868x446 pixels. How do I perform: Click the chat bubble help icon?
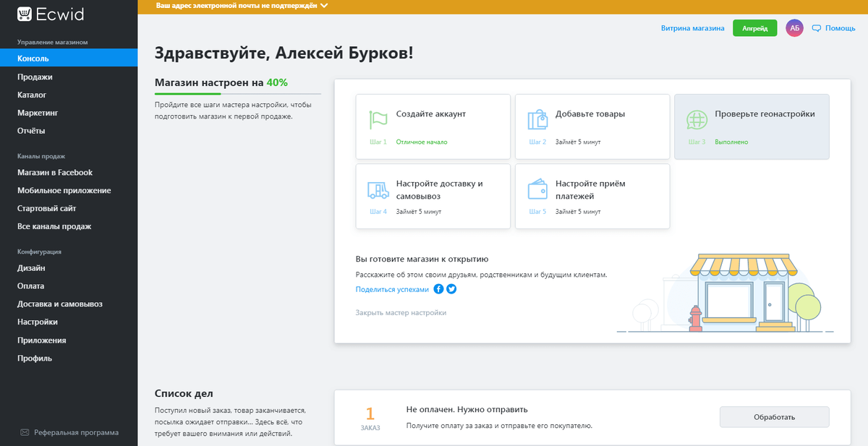tap(817, 28)
